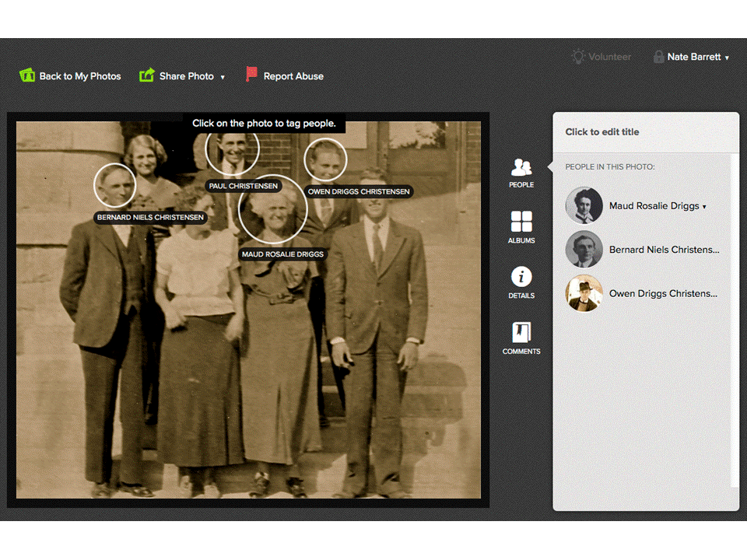Open the Nate Barrett account dropdown
Image resolution: width=747 pixels, height=560 pixels.
pyautogui.click(x=727, y=57)
